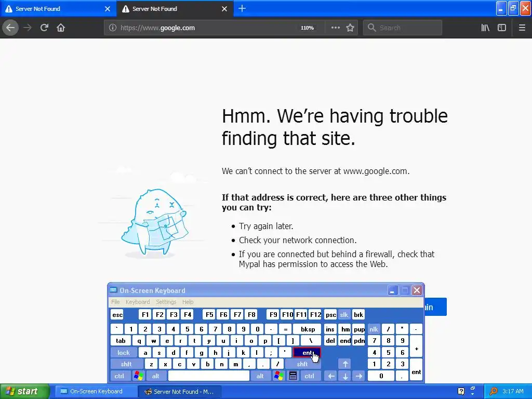Tap the application menu key icon
Viewport: 532px width, 399px height.
(293, 376)
